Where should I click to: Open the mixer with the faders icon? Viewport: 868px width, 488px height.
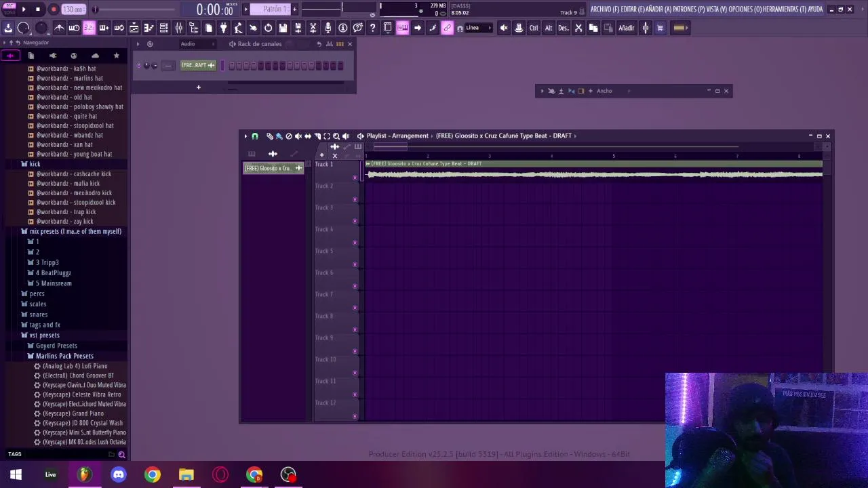coord(178,28)
